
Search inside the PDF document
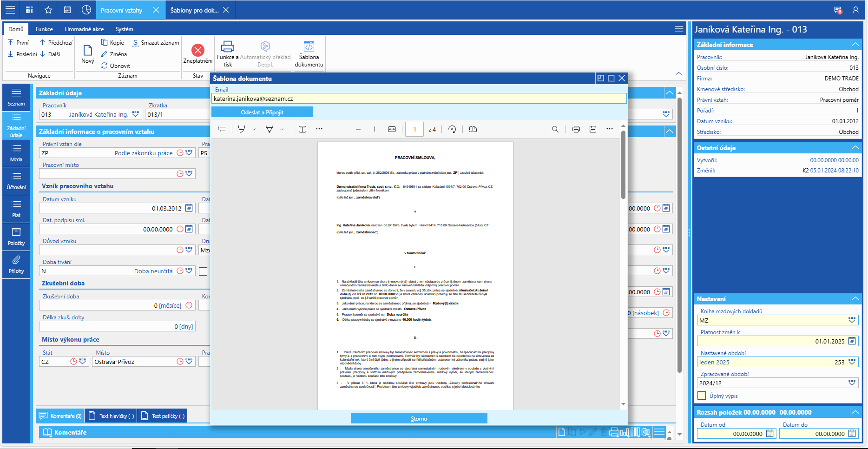pyautogui.click(x=555, y=129)
